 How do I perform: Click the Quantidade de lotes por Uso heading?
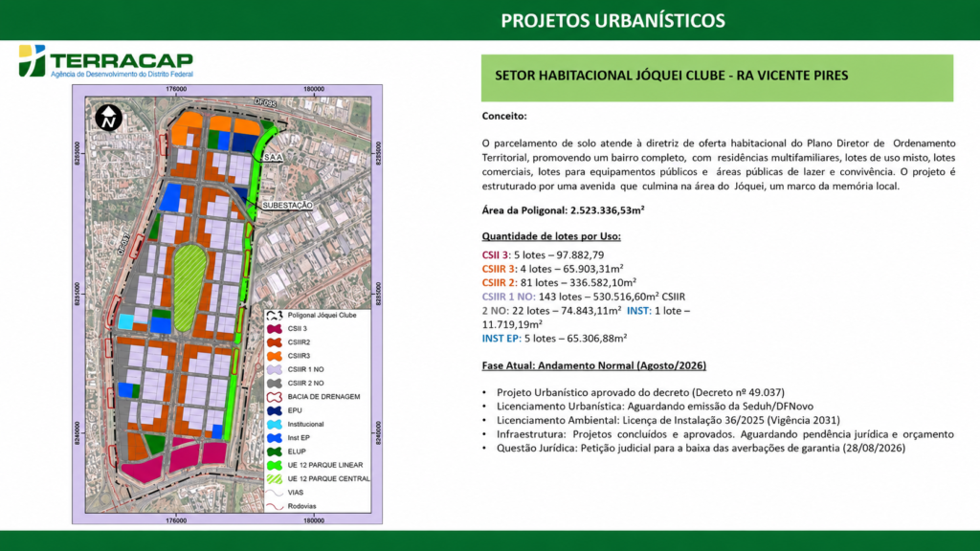coord(551,236)
